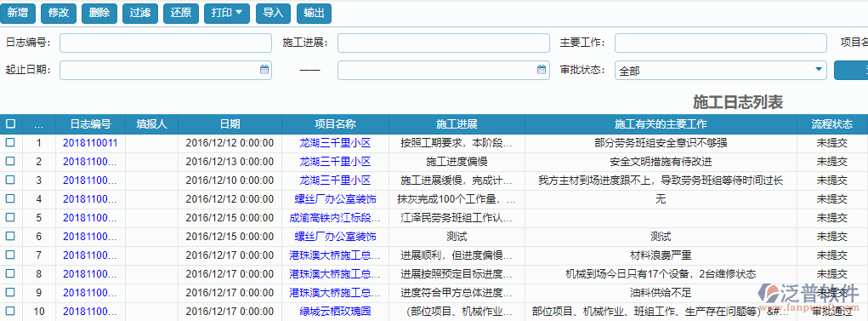Open 螺丝厂办公室装饰 project link in row 4

(335, 199)
